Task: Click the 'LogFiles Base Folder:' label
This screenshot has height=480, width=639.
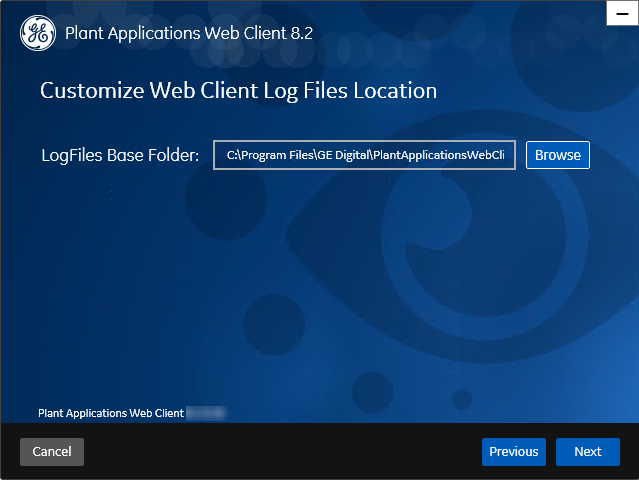Action: point(120,155)
